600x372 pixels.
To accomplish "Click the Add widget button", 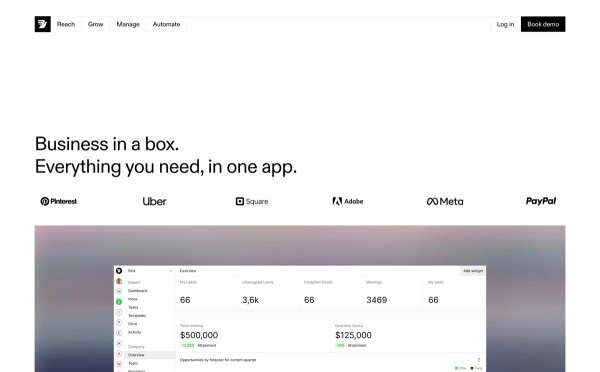I will [x=473, y=271].
